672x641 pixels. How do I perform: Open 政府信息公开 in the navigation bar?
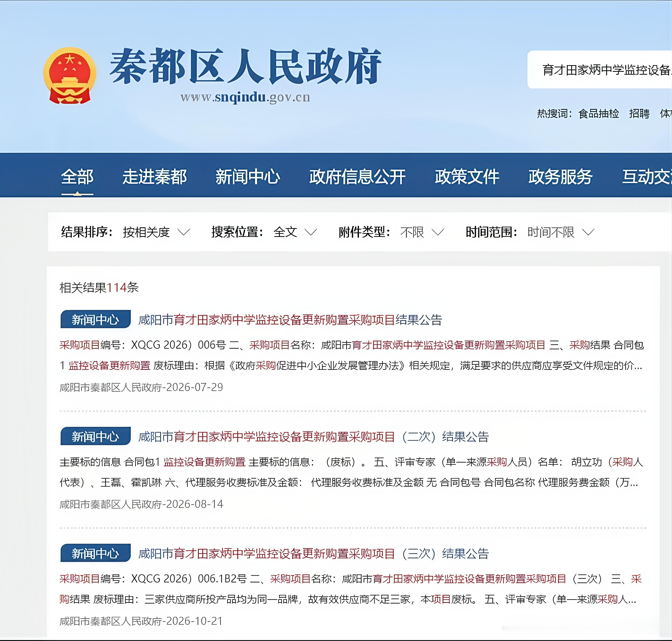(x=357, y=177)
